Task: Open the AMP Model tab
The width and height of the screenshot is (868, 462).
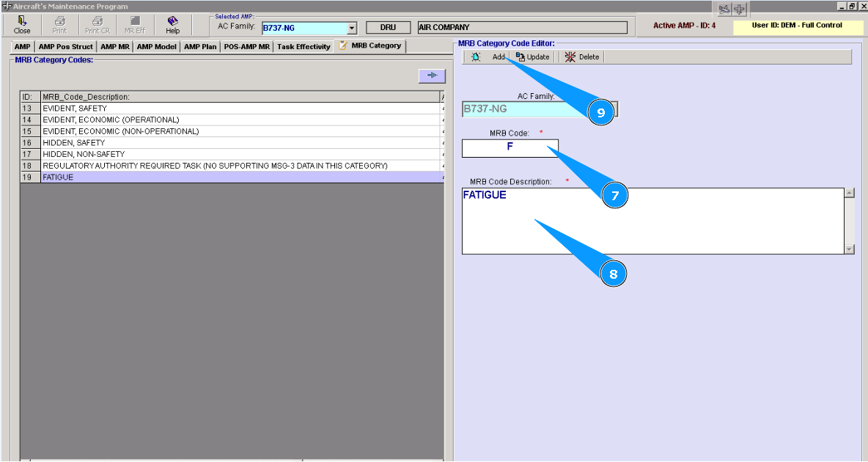Action: 157,46
